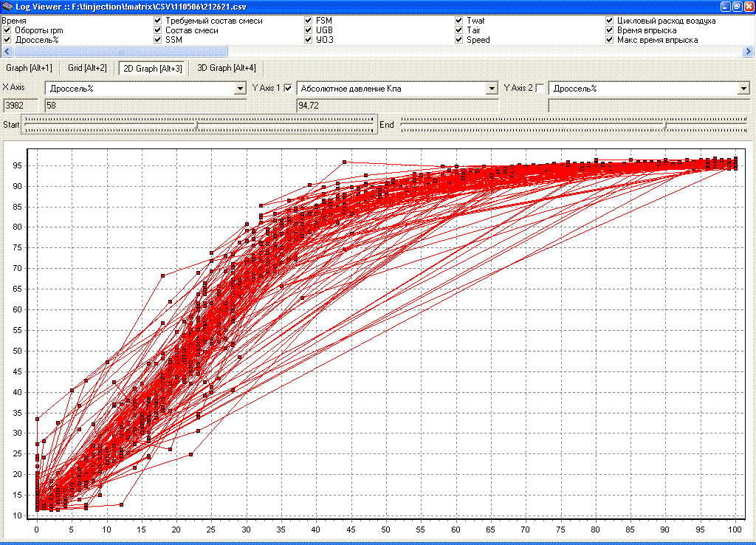Open the Y Axis 2 parameter dropdown
Viewport: 756px width, 545px height.
(x=743, y=89)
